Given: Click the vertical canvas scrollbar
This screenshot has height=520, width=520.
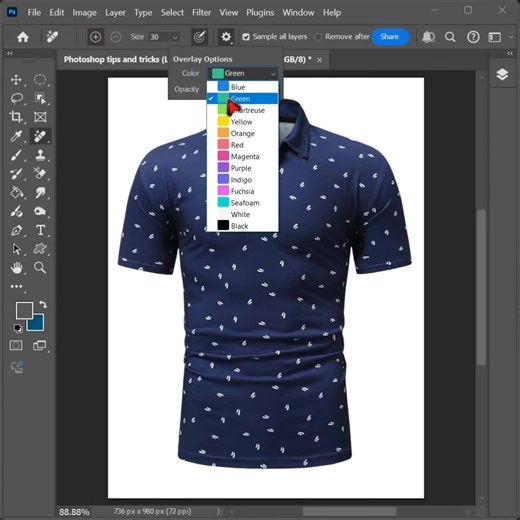Looking at the screenshot, I should tap(482, 287).
